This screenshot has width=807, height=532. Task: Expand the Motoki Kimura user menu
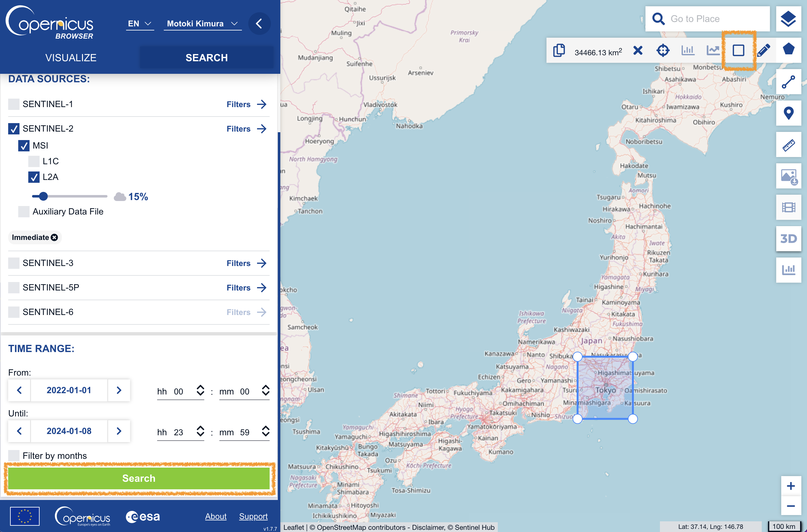click(202, 24)
